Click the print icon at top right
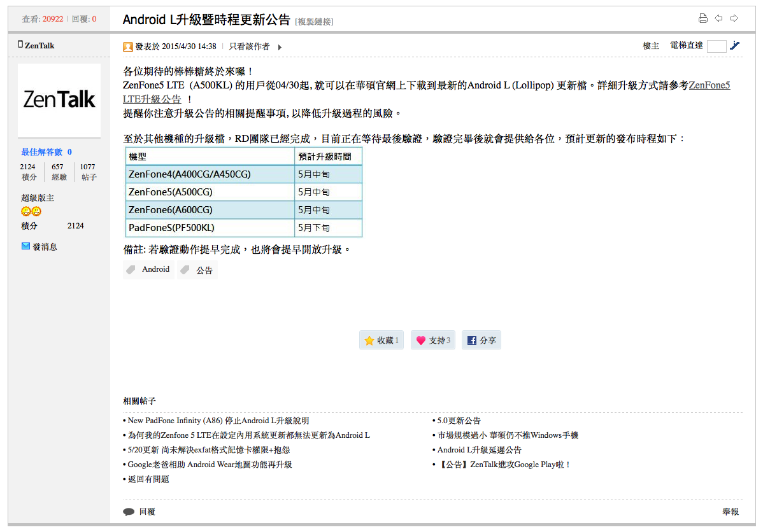The height and width of the screenshot is (532, 763). coord(702,18)
